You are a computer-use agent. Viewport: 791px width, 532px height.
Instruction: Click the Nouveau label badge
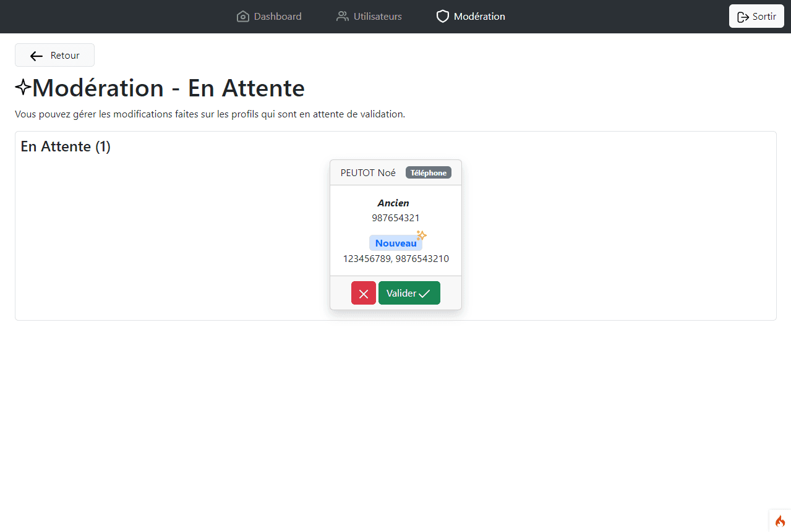pos(396,243)
